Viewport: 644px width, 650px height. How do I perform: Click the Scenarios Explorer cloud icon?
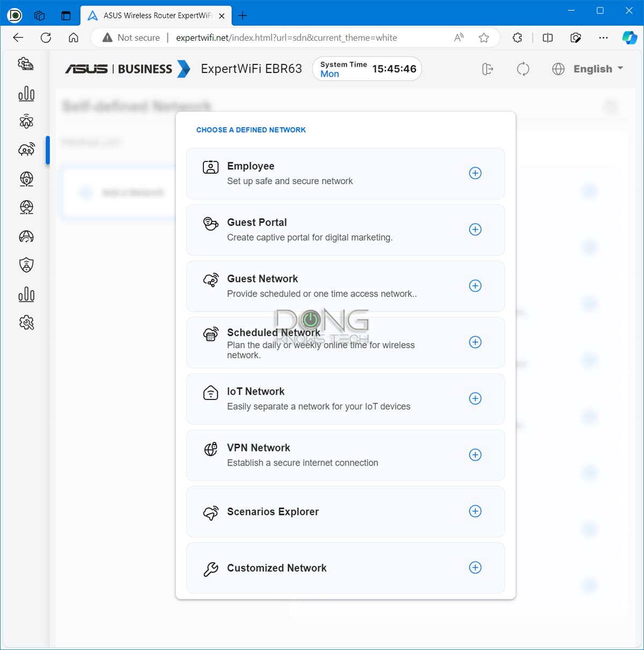tap(210, 513)
